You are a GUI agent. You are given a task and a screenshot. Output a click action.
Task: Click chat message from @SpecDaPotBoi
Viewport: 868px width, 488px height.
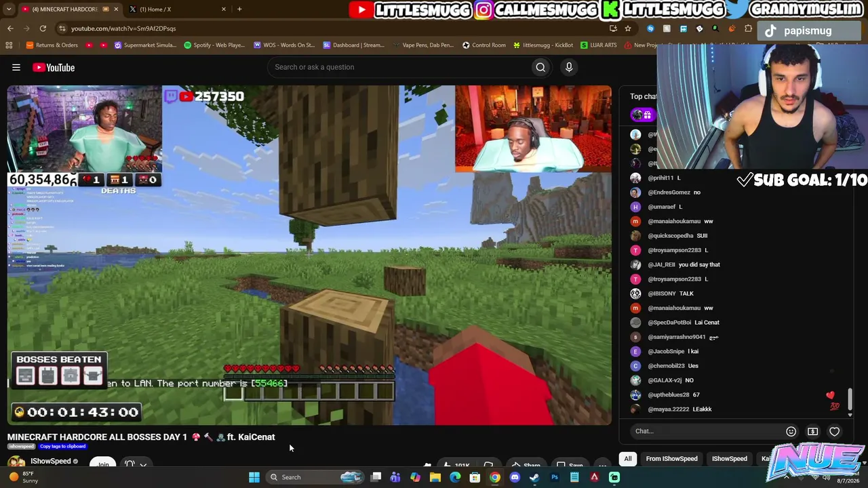coord(675,323)
